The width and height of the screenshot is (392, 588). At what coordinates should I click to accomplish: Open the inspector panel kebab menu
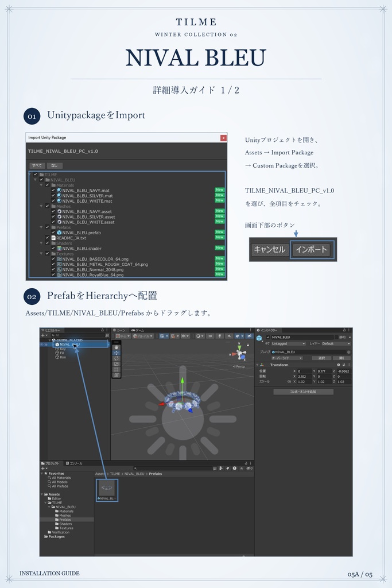[349, 330]
